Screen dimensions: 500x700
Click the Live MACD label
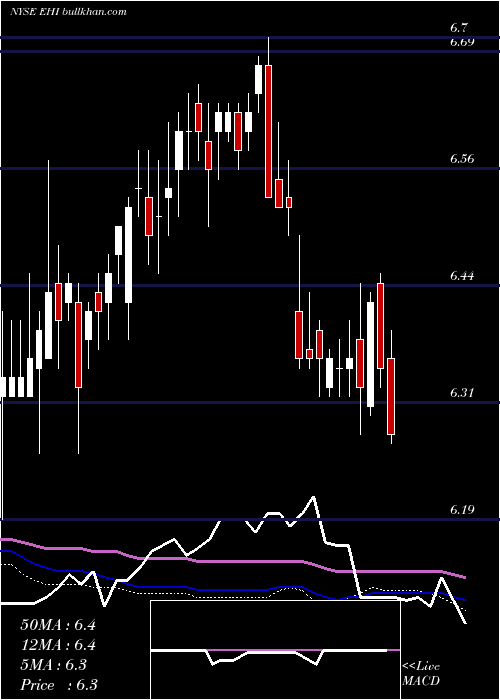point(421,673)
